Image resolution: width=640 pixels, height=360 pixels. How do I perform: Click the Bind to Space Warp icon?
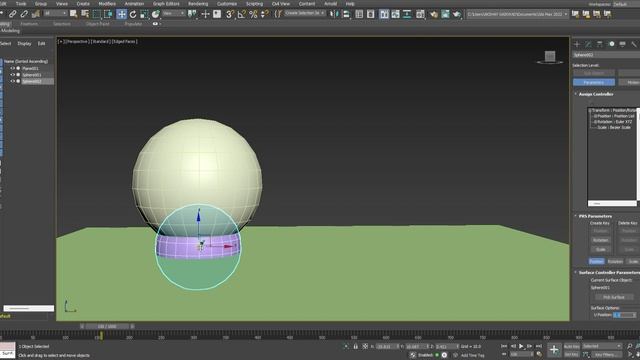(36, 14)
